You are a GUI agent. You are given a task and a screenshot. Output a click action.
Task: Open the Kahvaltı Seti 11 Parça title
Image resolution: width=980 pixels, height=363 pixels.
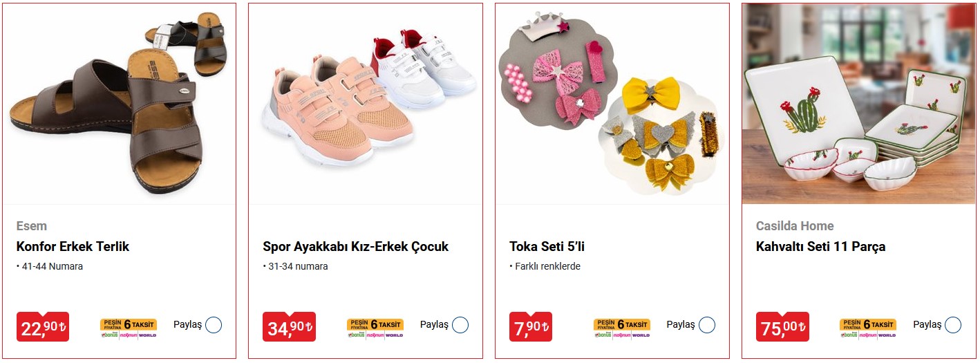point(821,247)
